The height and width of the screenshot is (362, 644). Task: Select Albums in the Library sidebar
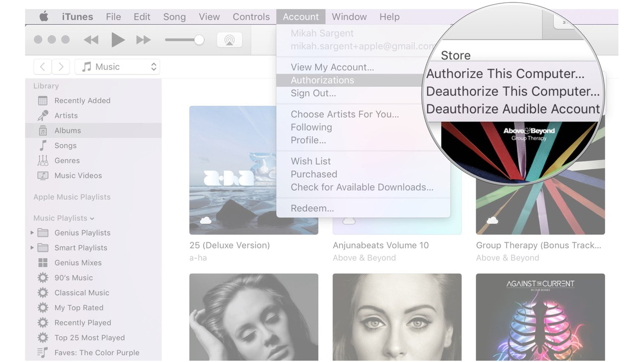point(93,130)
